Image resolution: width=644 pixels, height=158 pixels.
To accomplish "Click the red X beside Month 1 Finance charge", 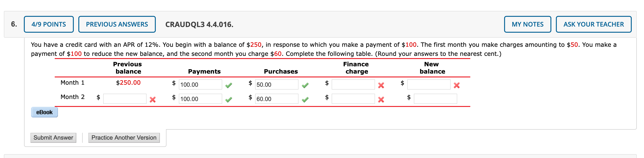I will coord(381,86).
